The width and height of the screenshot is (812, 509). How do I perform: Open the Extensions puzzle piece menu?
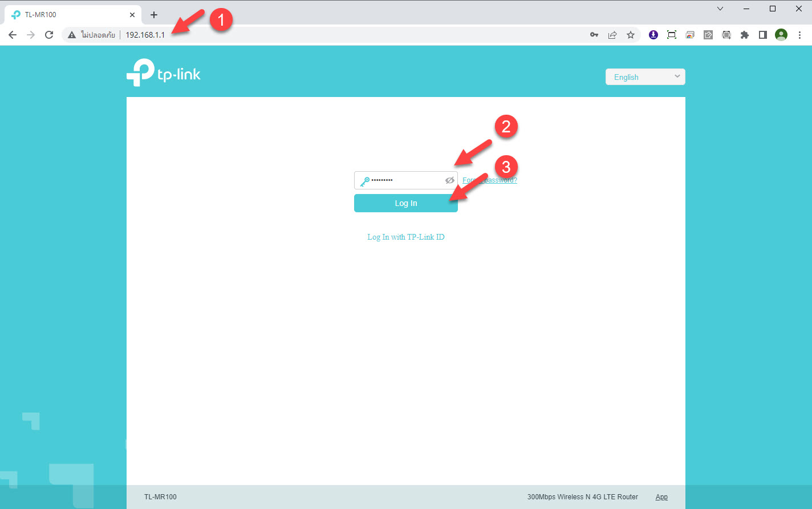click(745, 35)
